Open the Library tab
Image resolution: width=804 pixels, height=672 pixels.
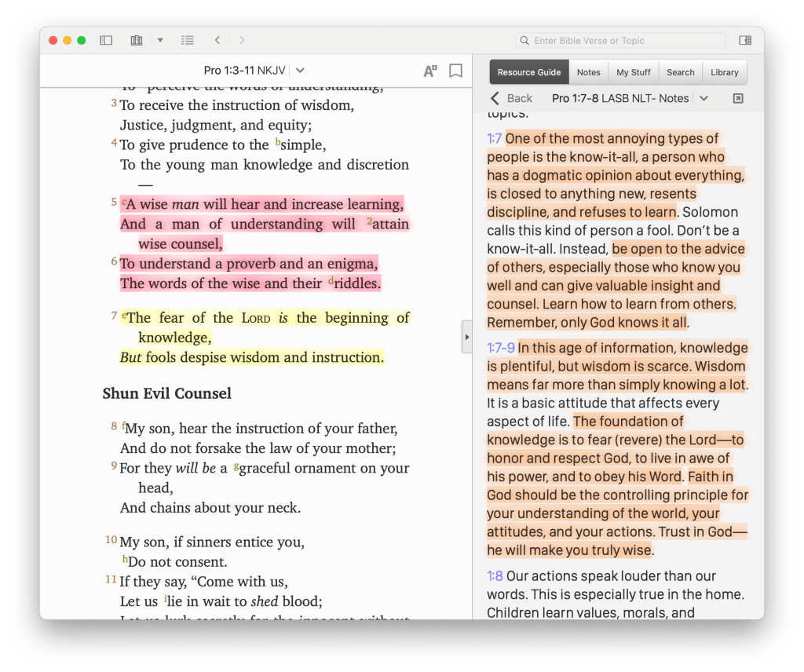724,72
